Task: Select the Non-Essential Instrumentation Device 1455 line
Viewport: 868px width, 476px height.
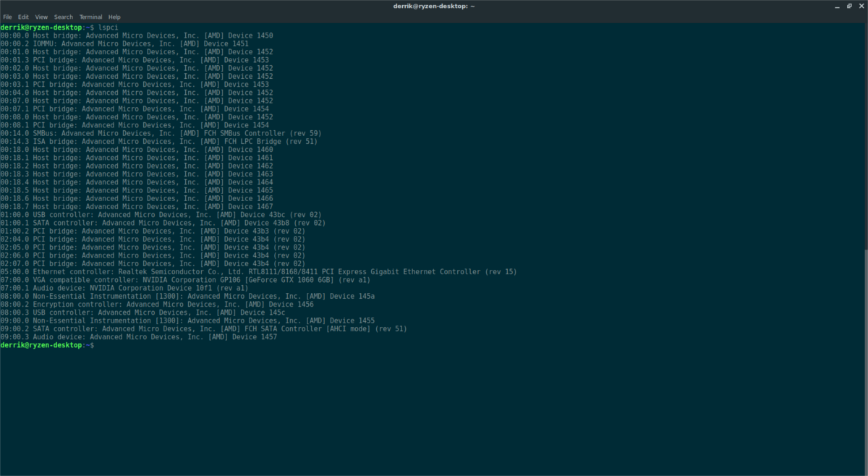Action: coord(188,320)
